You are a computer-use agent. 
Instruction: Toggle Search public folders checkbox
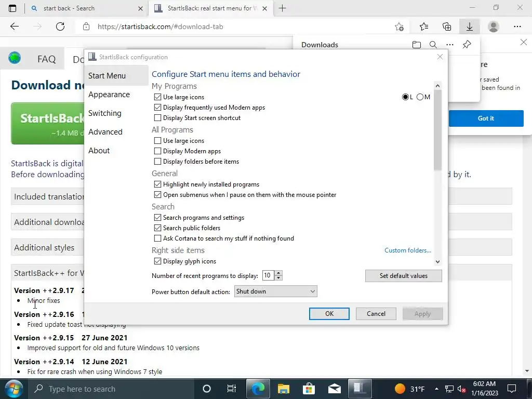point(157,228)
